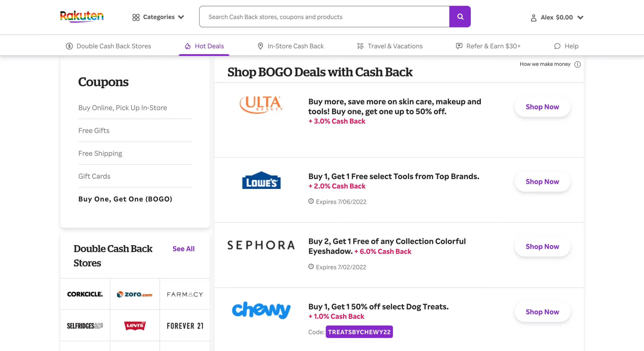Click the See All Double Cash Back Stores
Screen dimensions: 644x351
(x=184, y=249)
